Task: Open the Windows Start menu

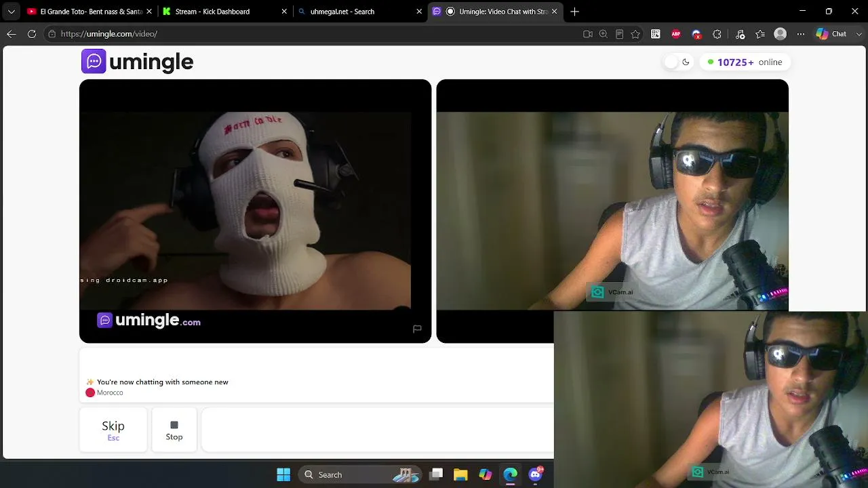Action: (283, 474)
